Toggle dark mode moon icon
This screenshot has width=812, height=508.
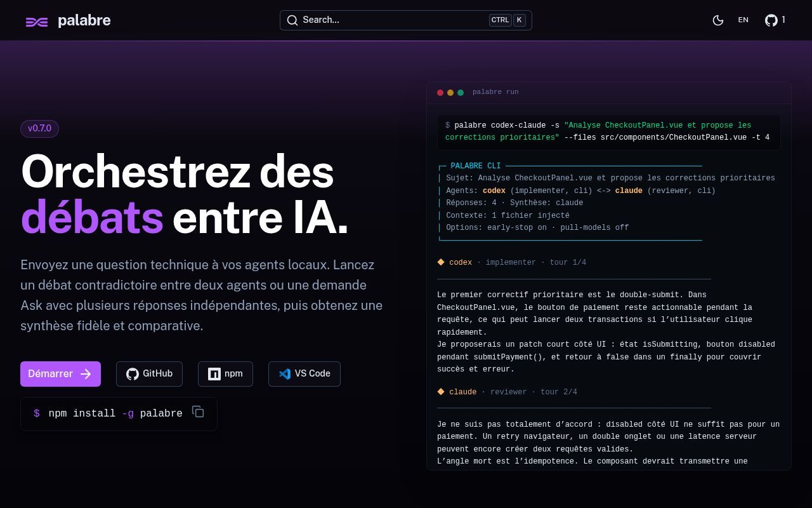718,20
